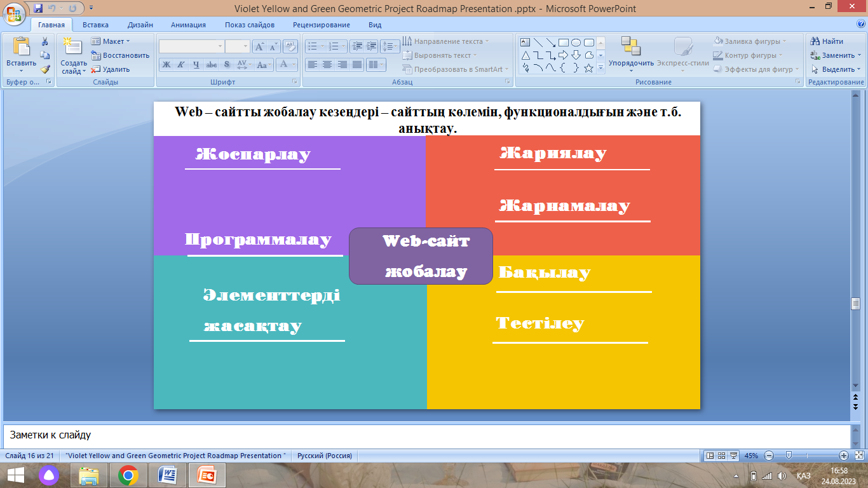868x488 pixels.
Task: Expand the Макет layout dropdown
Action: [x=111, y=41]
